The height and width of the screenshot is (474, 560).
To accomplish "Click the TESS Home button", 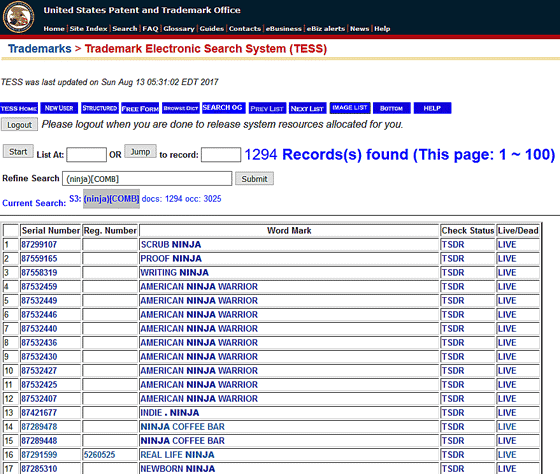I will [19, 108].
